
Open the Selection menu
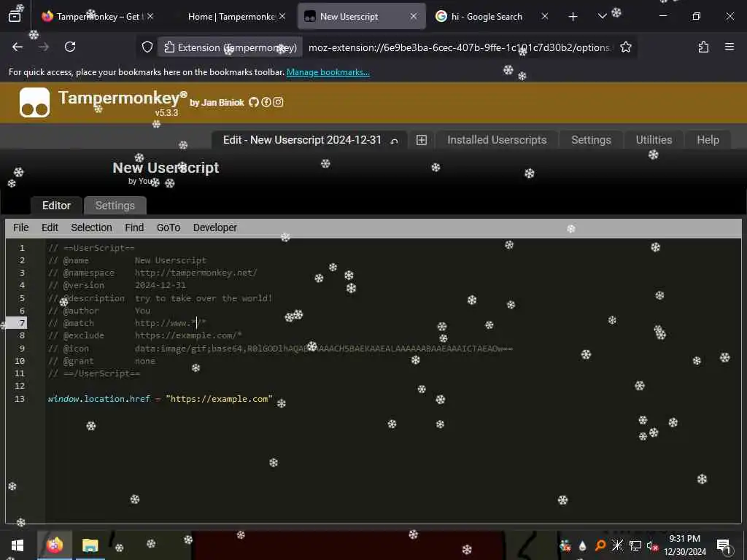tap(91, 227)
